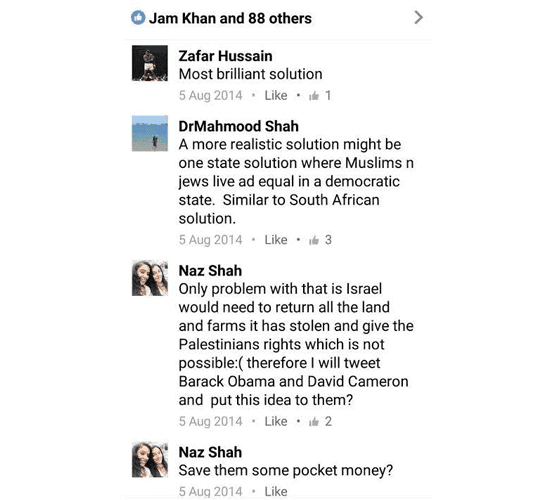
Task: Like Naz Shah's comment about tweeting Obama
Action: click(276, 421)
